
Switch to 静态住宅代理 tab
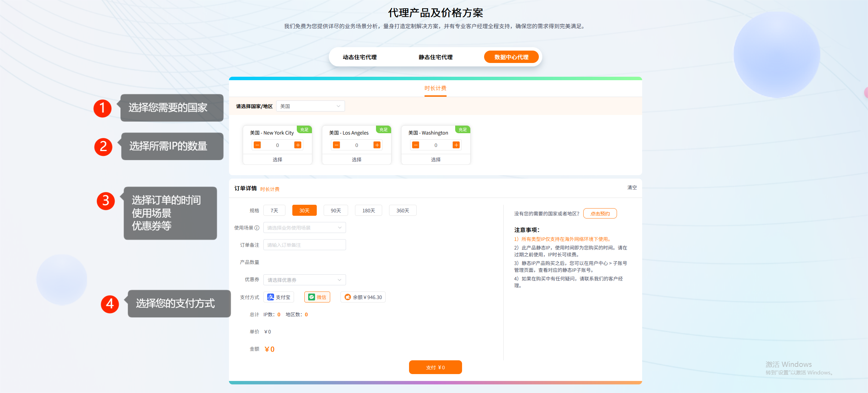coord(435,57)
